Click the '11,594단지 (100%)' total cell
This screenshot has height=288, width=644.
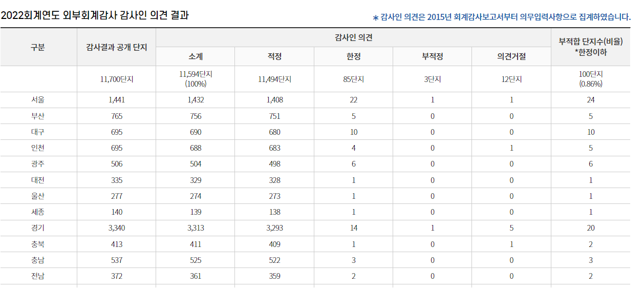point(196,79)
